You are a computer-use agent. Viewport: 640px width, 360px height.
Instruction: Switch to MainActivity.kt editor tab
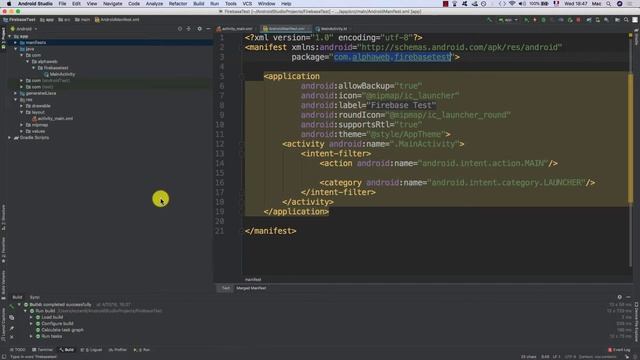(332, 29)
